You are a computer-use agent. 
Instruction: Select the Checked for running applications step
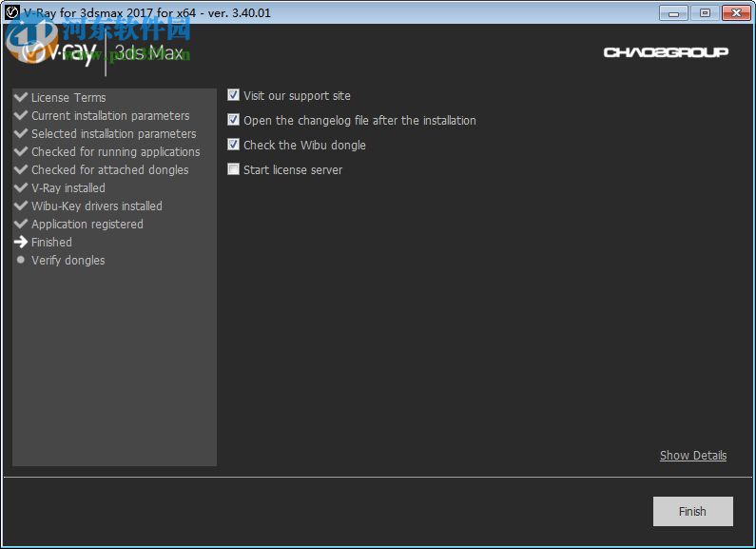(116, 152)
